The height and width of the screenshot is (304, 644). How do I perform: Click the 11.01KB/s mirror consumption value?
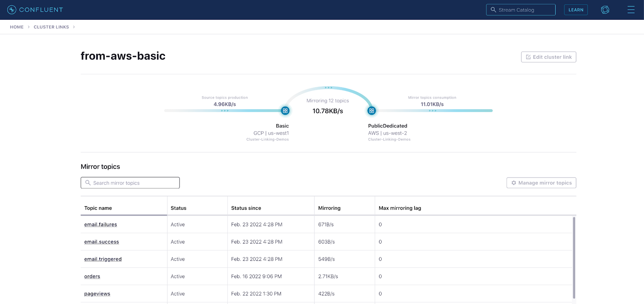432,104
